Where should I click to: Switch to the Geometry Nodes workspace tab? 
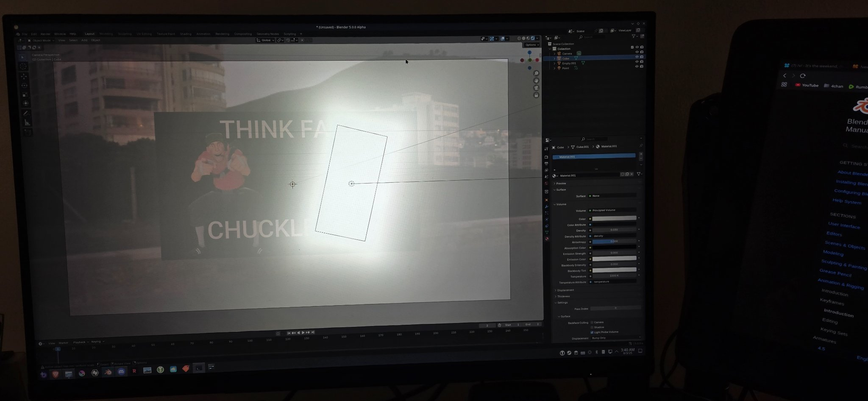(x=268, y=34)
